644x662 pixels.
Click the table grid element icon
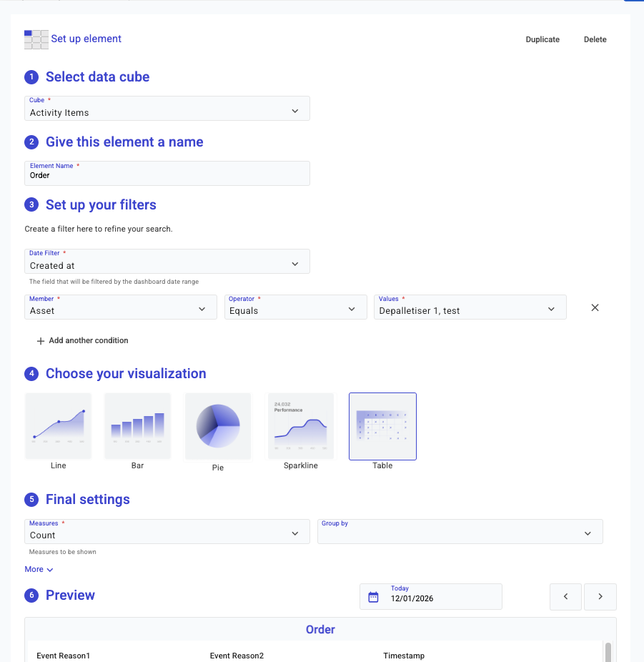[36, 39]
